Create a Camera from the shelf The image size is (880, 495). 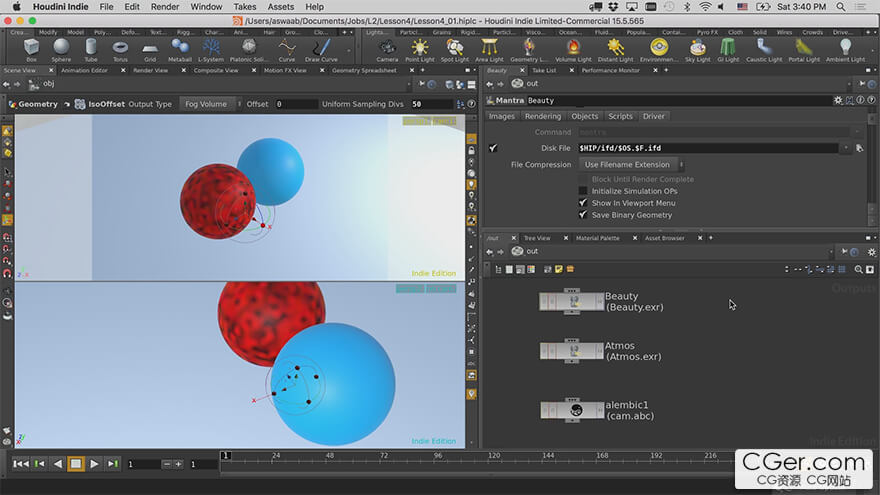coord(387,50)
